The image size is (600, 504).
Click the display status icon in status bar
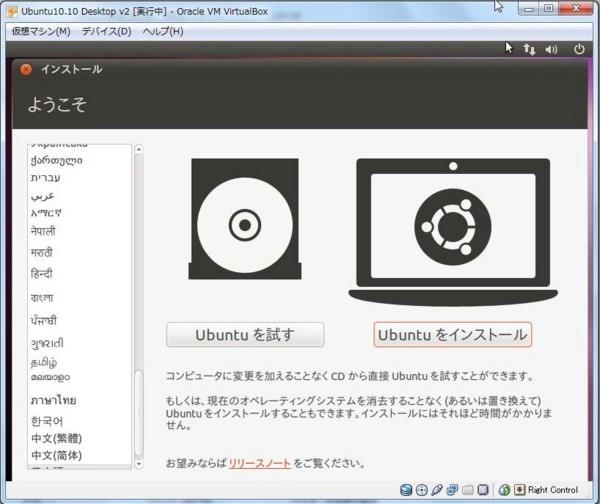coord(483,490)
